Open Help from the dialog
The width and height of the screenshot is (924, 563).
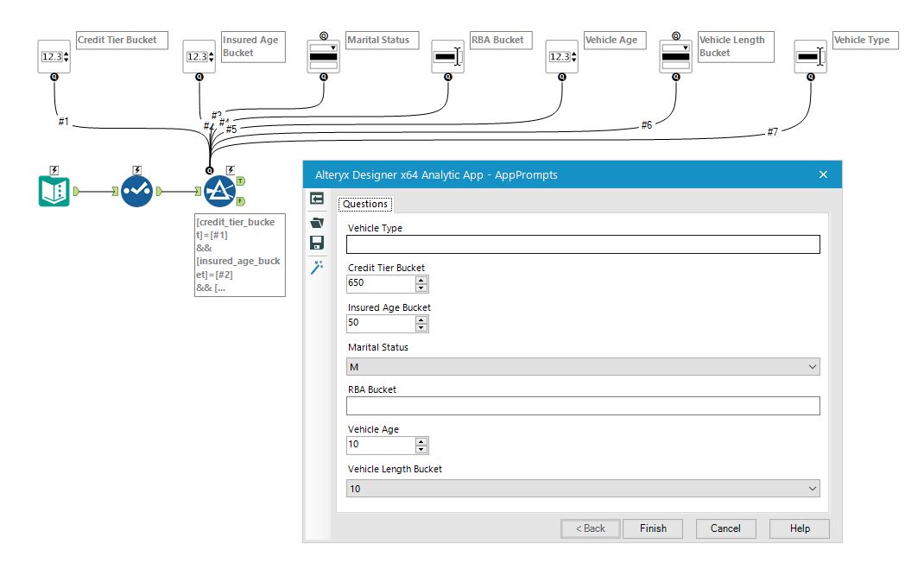click(798, 528)
